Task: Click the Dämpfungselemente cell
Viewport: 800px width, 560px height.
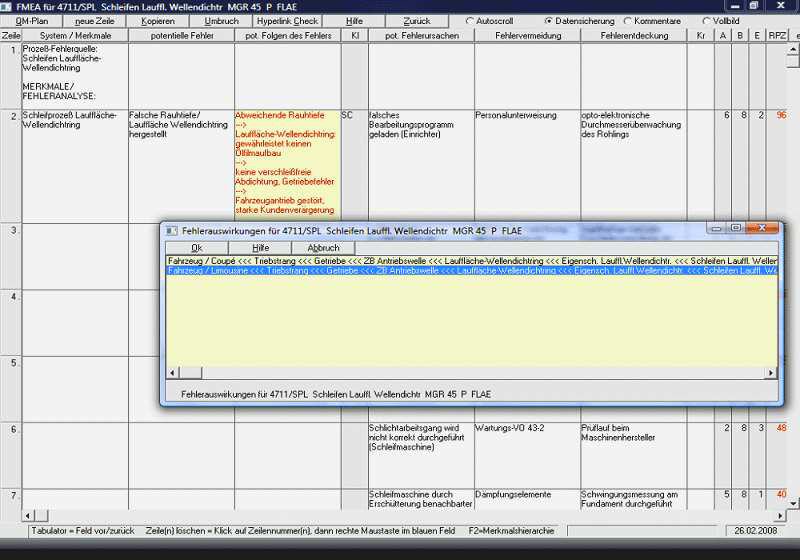Action: tap(528, 499)
